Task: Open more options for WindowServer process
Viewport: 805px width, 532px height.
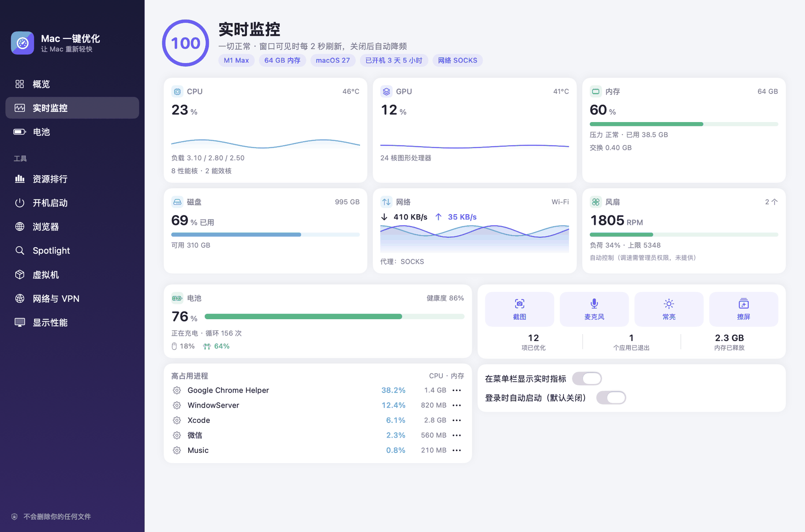Action: pos(457,405)
